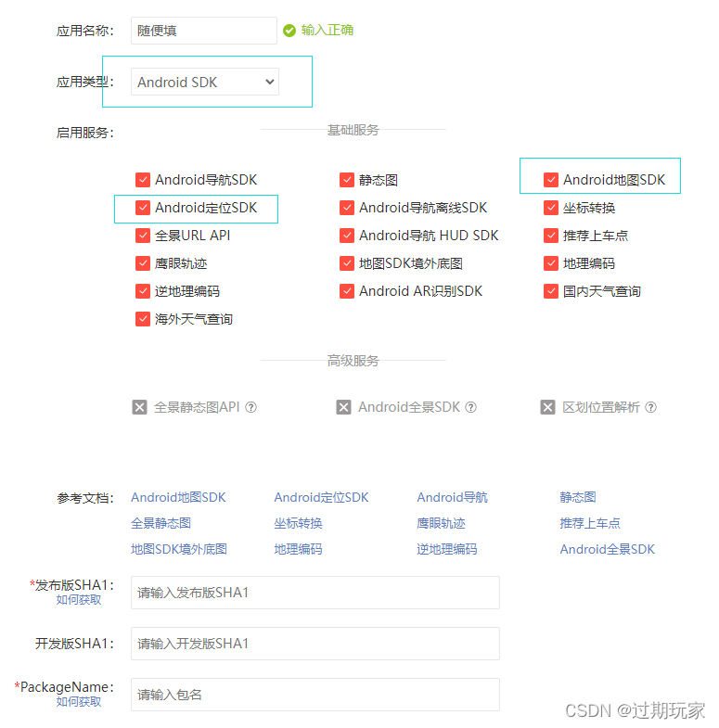
Task: Click the disabled Android全景SDK checkbox
Action: [343, 407]
